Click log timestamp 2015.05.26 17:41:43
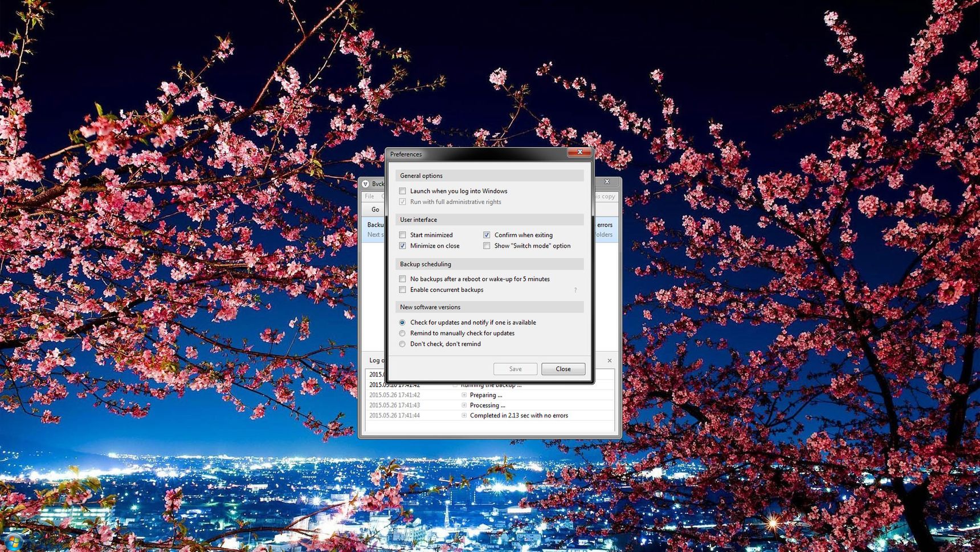The width and height of the screenshot is (980, 552). click(394, 405)
